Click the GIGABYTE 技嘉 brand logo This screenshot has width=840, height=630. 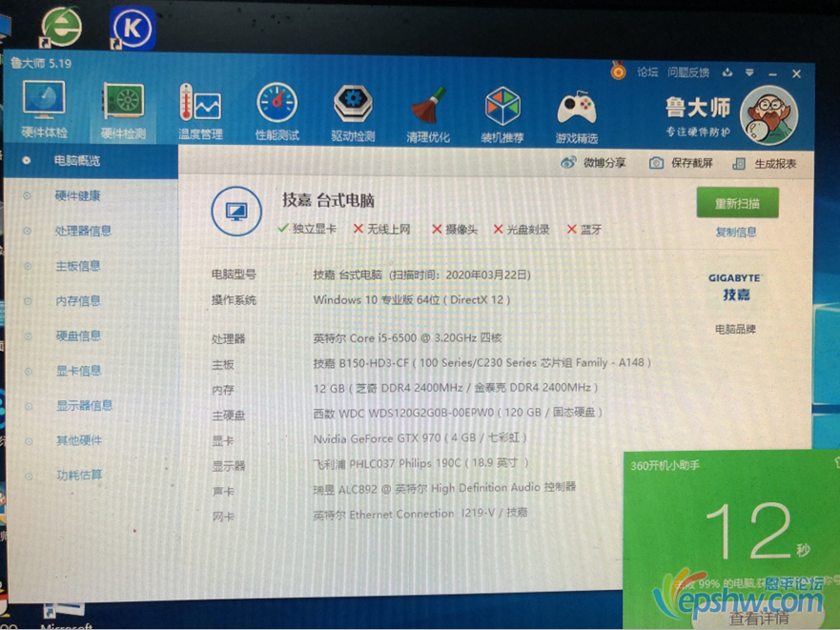pyautogui.click(x=735, y=287)
